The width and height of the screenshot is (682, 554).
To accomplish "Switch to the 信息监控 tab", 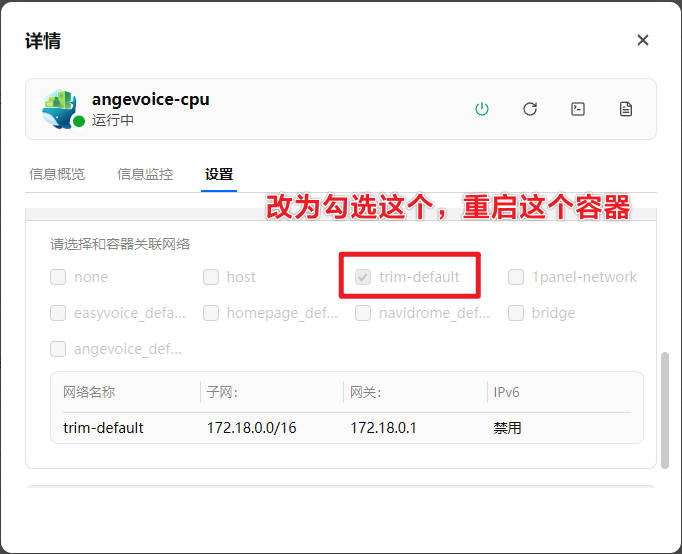I will (x=145, y=174).
